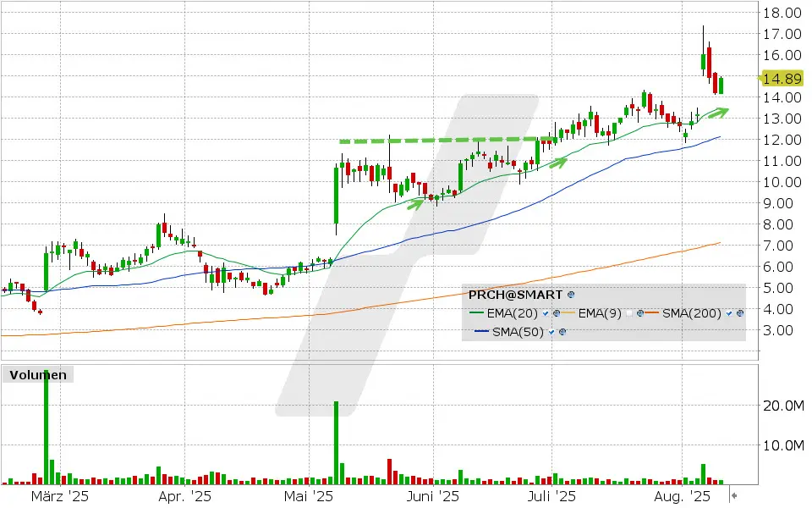Click the SMA(200) orange line swatch
The image size is (812, 508).
coord(652,313)
